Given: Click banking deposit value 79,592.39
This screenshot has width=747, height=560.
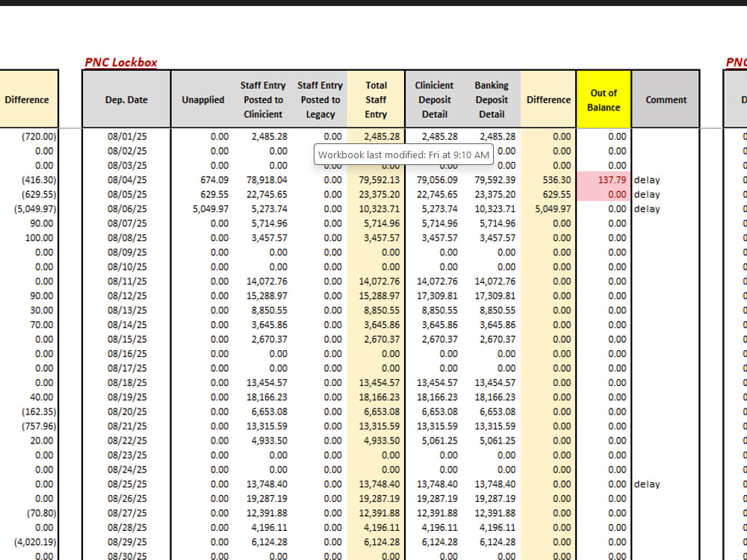Looking at the screenshot, I should pyautogui.click(x=495, y=180).
